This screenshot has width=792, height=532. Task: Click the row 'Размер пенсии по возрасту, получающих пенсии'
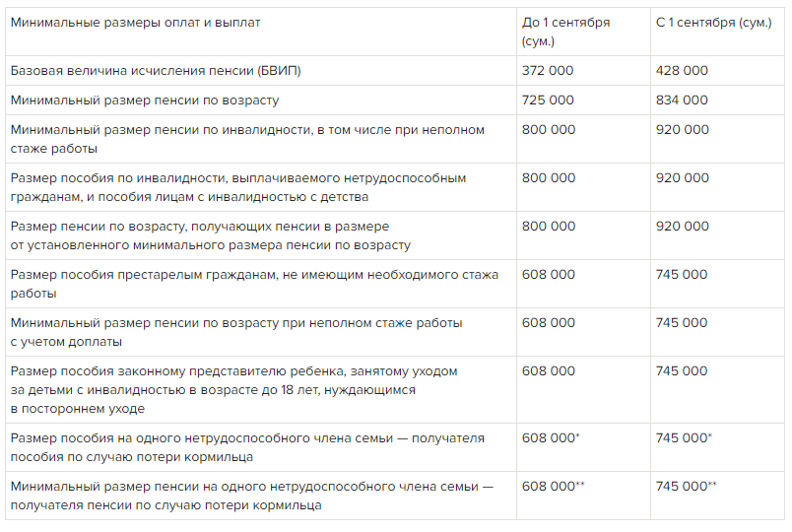point(395,235)
